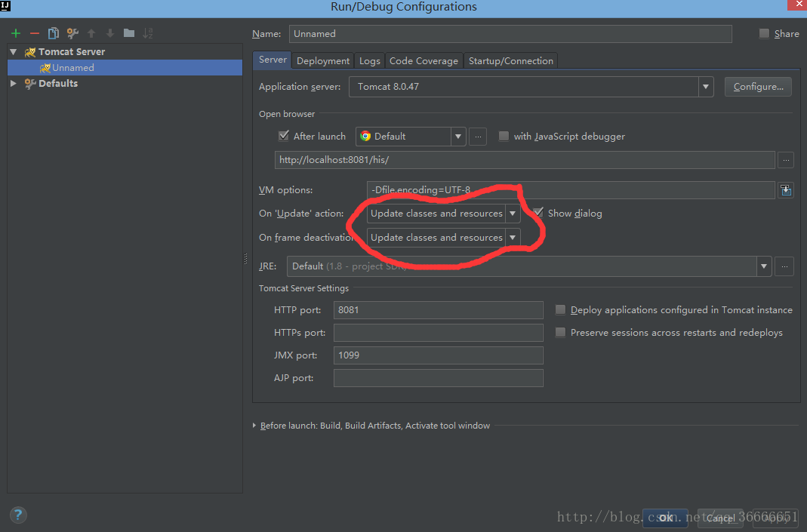Create new folder from toolbar folder icon
The height and width of the screenshot is (532, 807).
(128, 33)
